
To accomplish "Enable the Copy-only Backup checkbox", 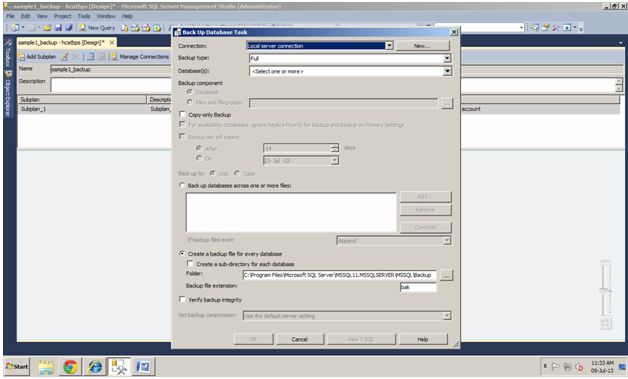I will tap(182, 115).
